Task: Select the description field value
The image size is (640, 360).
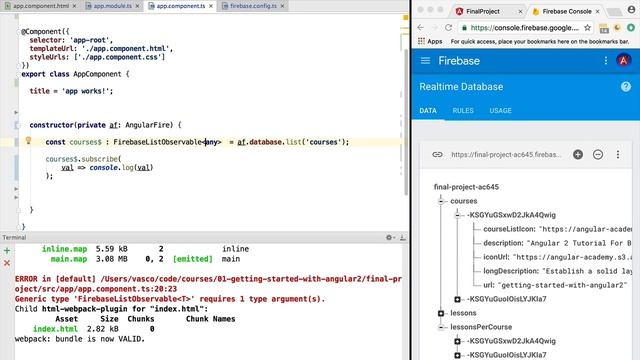Action: point(579,243)
